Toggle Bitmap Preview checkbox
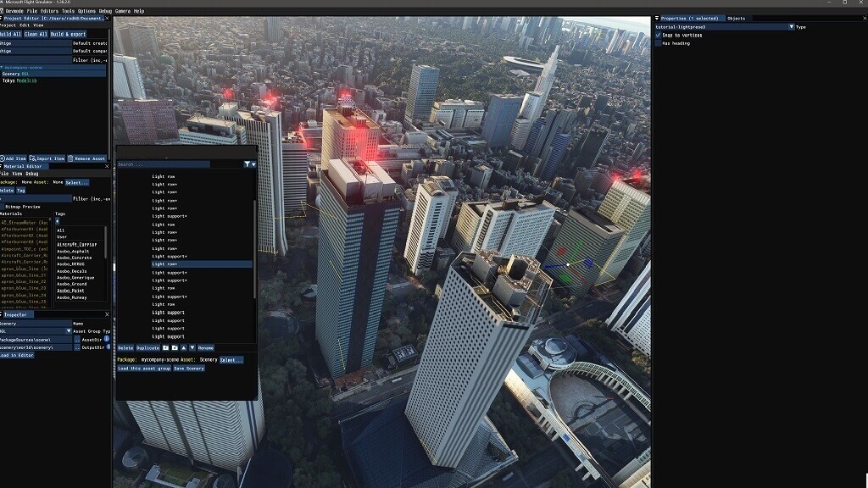Screen dimensions: 868x488 click(x=2, y=207)
